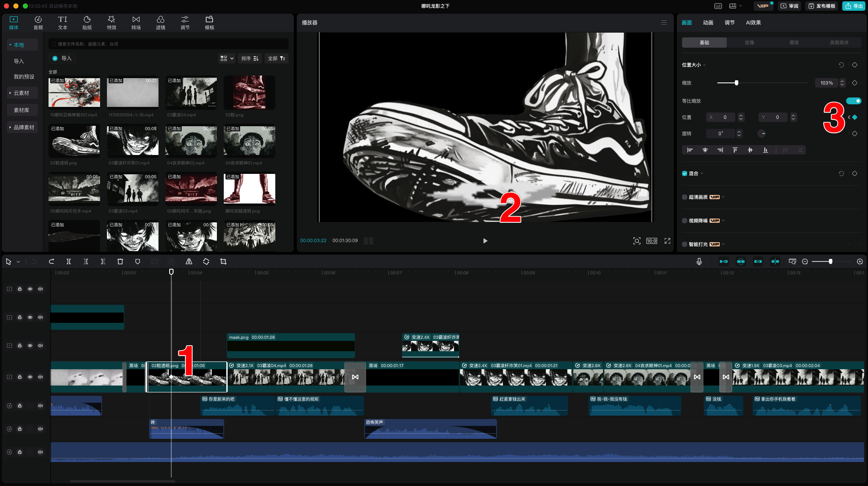Switch to the AI效果 tab
Screen dimensions: 868x486
click(753, 23)
